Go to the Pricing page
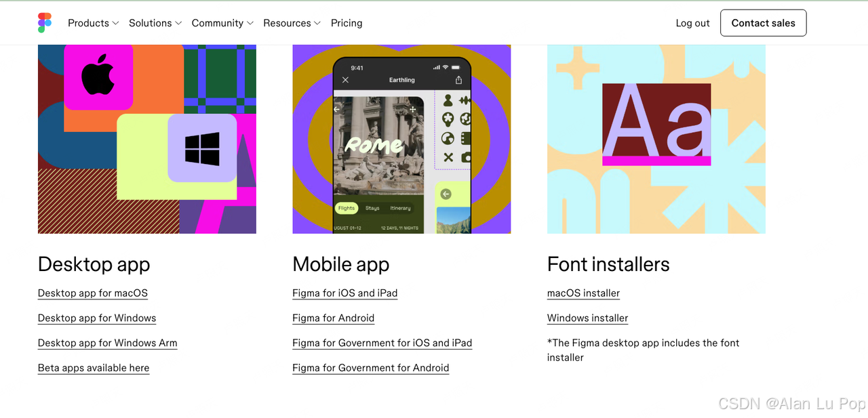The image size is (868, 418). point(347,23)
